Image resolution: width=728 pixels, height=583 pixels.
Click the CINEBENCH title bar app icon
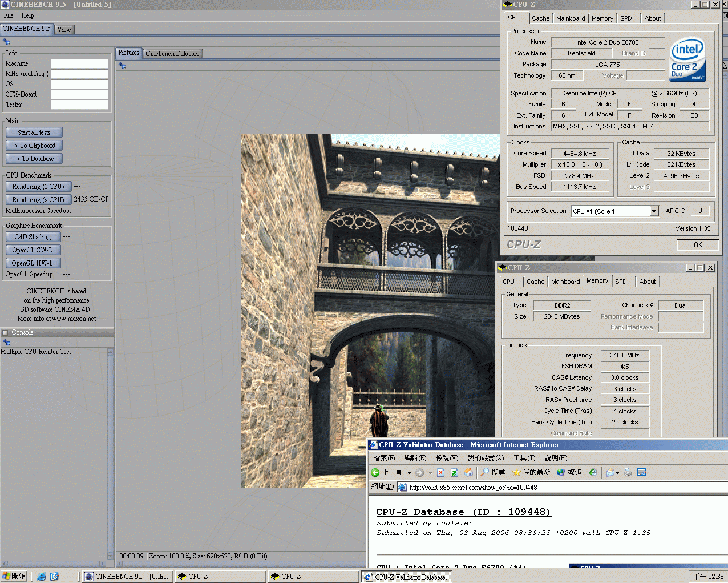tap(5, 5)
